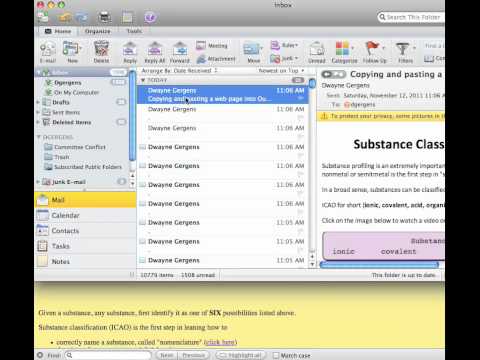Click the folder list scroll down arrow

click(132, 183)
